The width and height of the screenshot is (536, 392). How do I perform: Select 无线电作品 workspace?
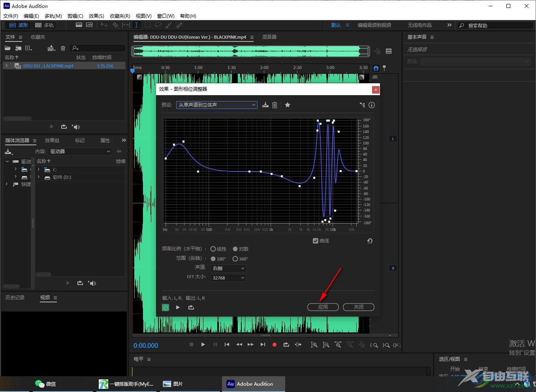coord(420,25)
